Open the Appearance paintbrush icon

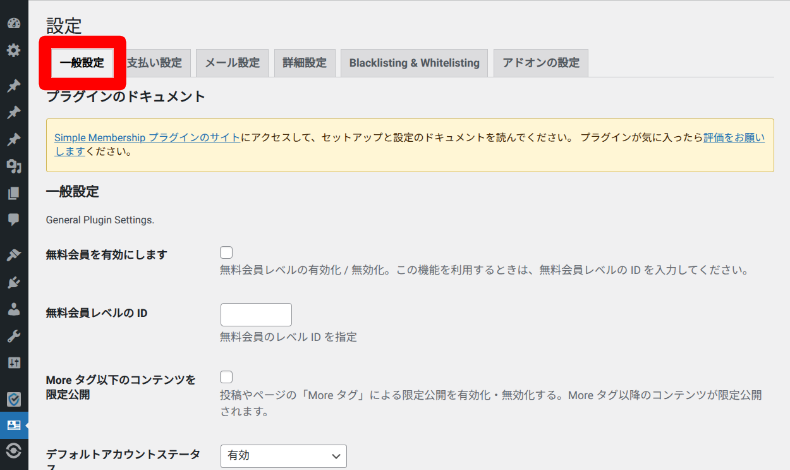14,255
